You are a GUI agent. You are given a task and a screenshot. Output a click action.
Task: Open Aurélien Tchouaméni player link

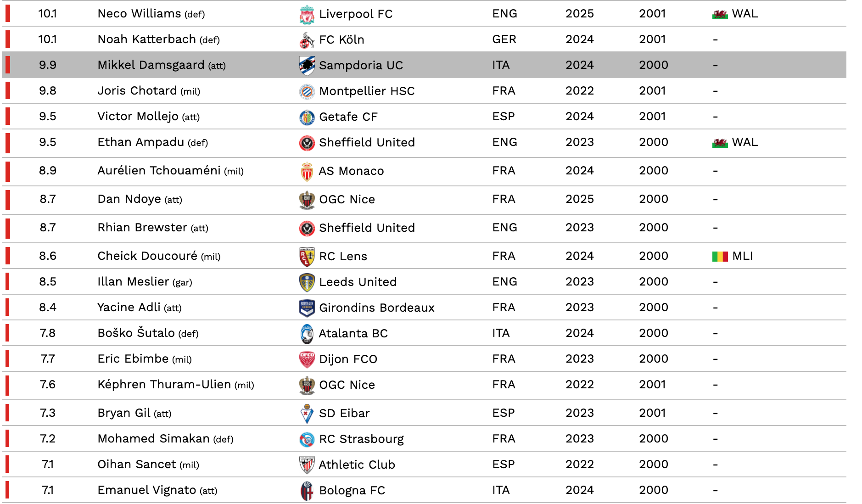pyautogui.click(x=159, y=171)
